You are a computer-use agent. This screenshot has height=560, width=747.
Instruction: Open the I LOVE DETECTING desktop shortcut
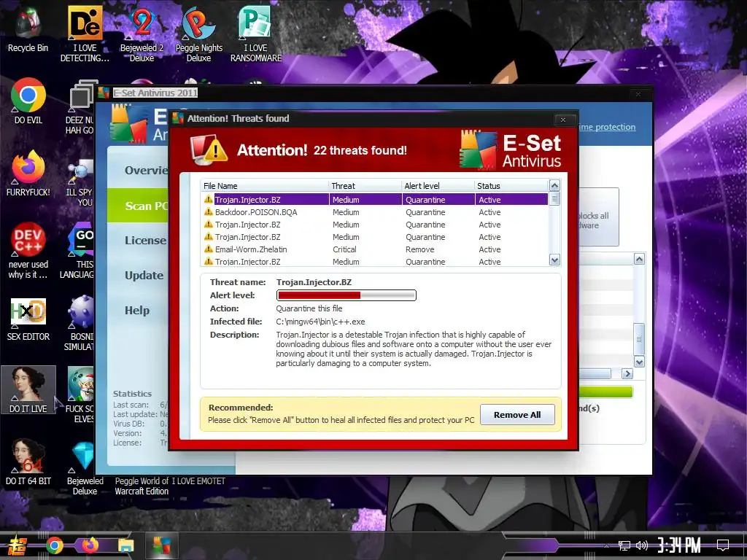(85, 34)
